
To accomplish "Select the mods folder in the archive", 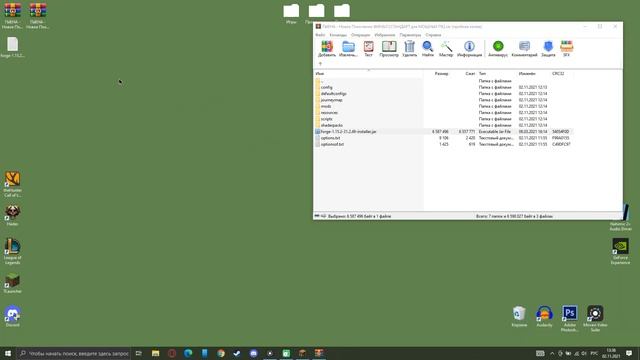I will coord(444,106).
